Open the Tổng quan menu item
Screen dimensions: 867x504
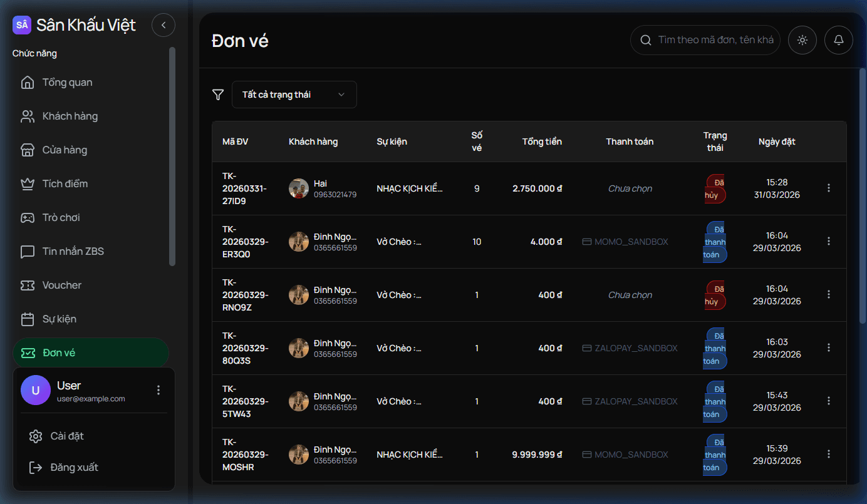pos(67,83)
